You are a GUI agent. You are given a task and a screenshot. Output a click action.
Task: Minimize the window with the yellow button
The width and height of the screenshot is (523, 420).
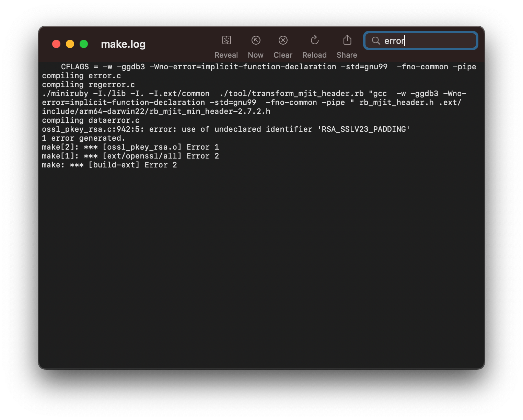tap(70, 44)
